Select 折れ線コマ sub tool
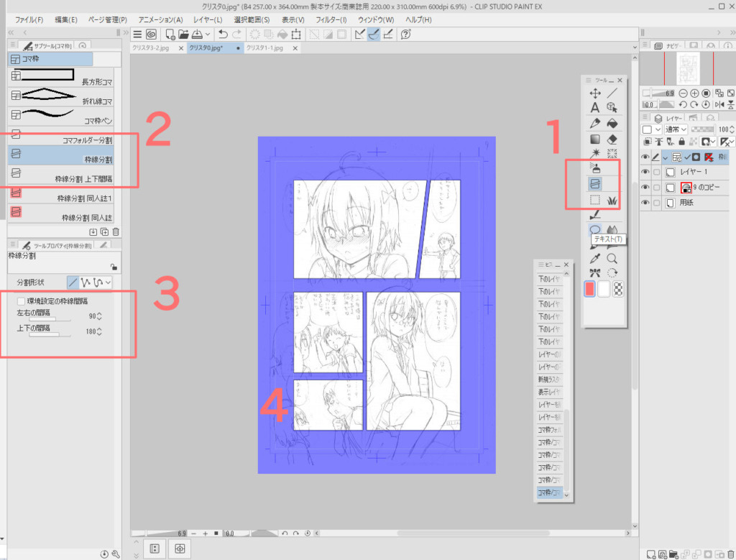Viewport: 736px width, 560px height. (x=61, y=96)
